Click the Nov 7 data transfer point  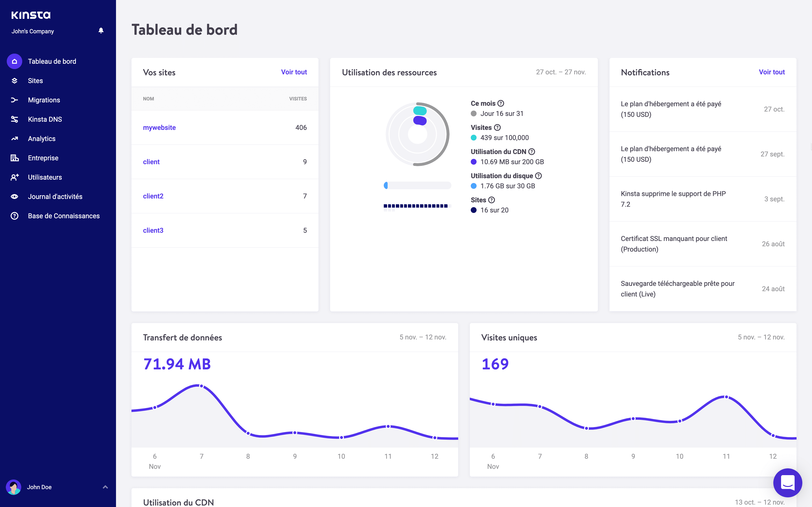coord(201,386)
